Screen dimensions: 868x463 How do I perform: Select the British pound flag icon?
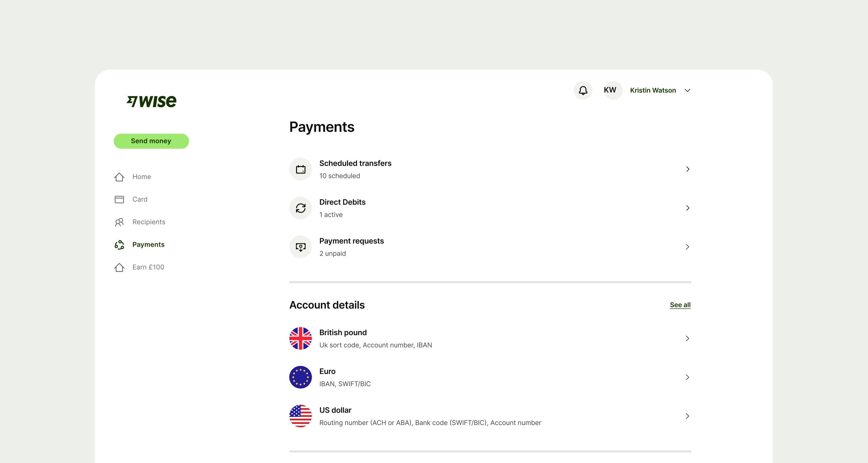[300, 338]
